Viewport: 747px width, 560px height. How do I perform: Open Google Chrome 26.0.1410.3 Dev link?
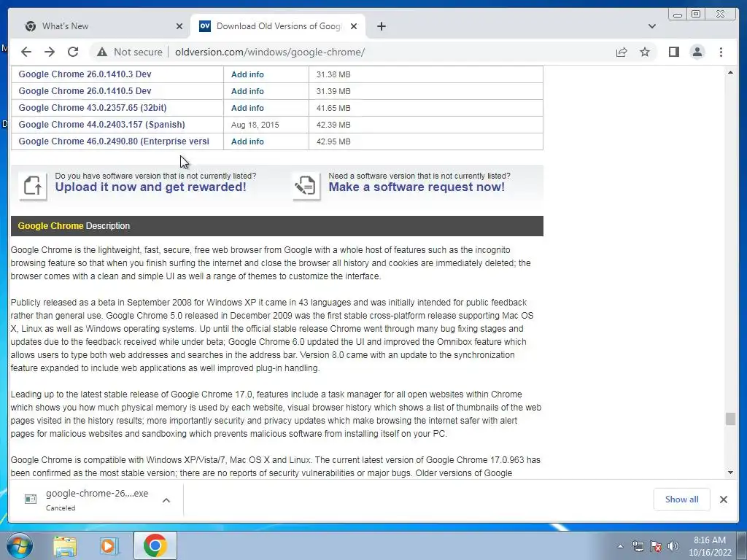(85, 74)
